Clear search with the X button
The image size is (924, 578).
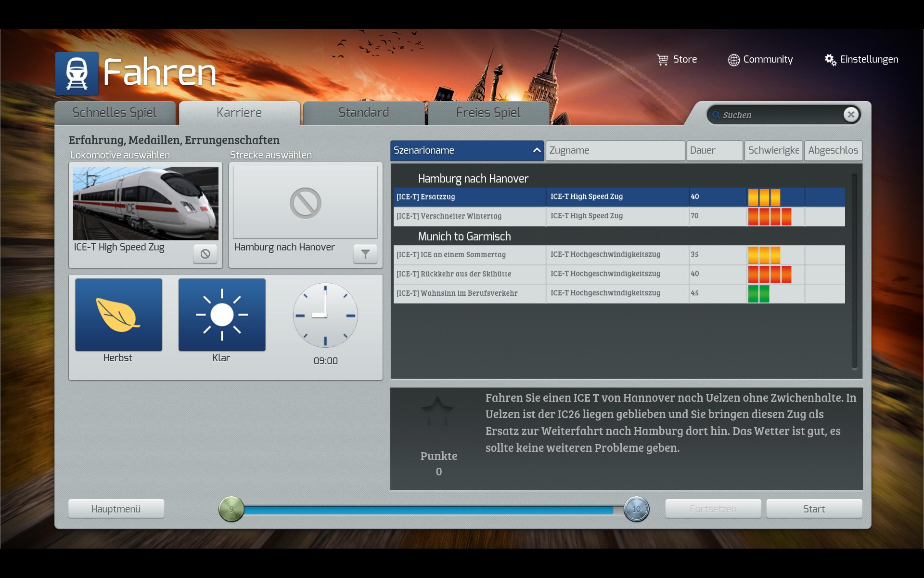[x=851, y=115]
